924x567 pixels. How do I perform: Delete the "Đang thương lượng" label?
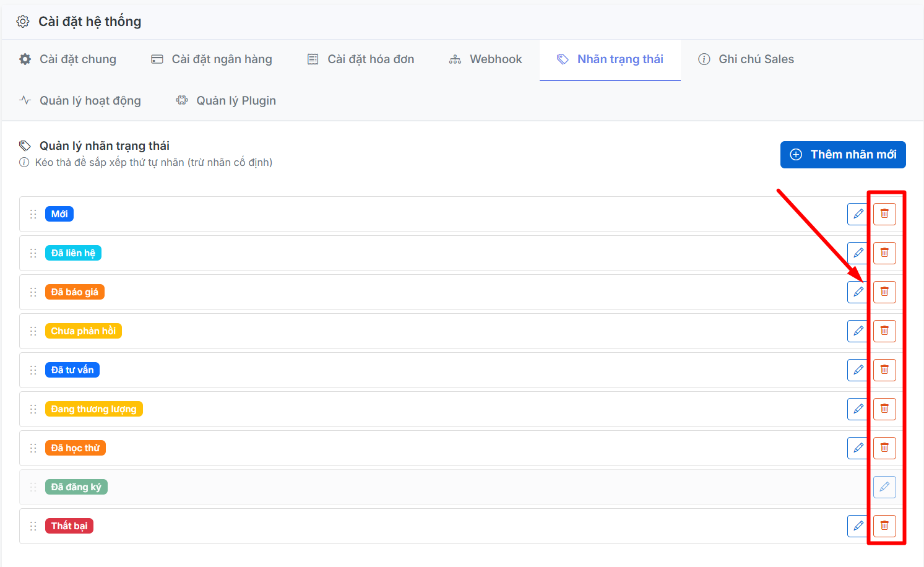pyautogui.click(x=884, y=409)
